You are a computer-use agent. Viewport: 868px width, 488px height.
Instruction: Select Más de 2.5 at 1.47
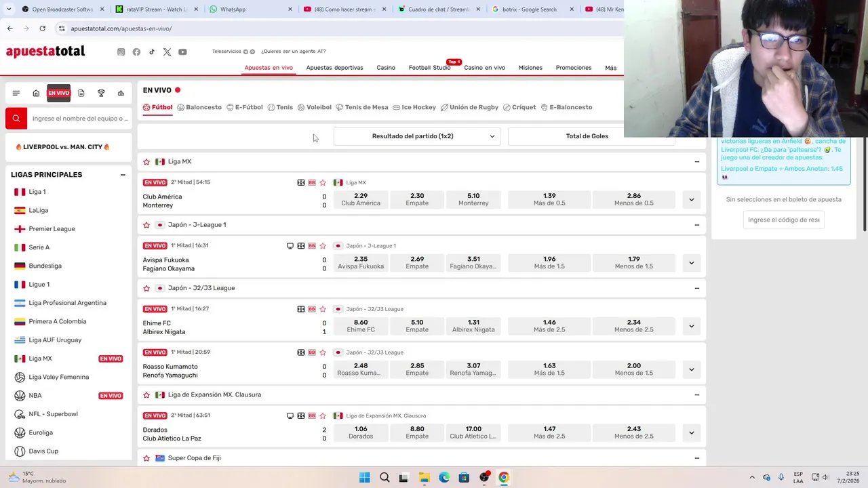point(549,432)
